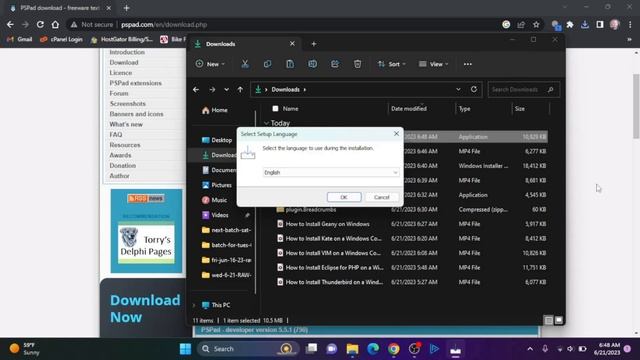Open PSPad extensions link
640x360 pixels.
136,83
